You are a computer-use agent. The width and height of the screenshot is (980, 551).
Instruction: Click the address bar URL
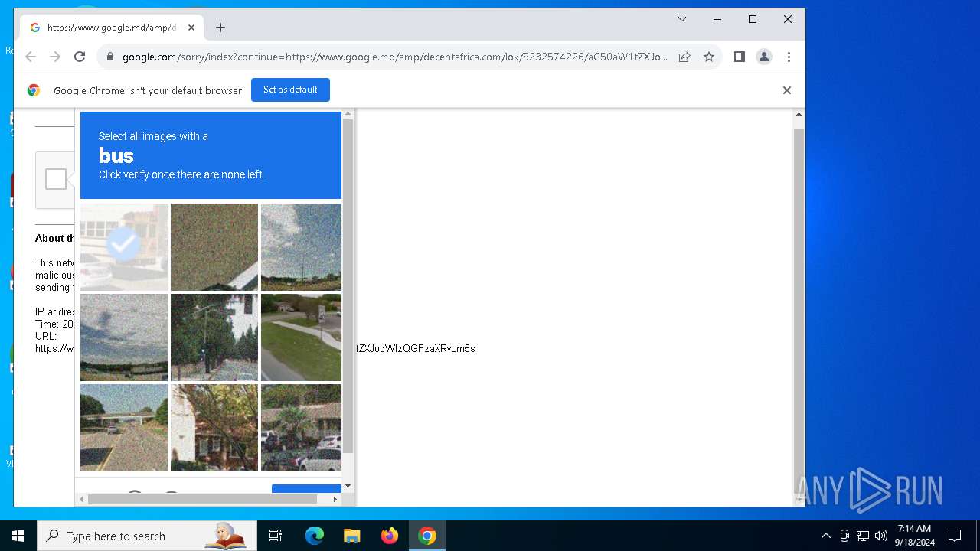click(395, 57)
